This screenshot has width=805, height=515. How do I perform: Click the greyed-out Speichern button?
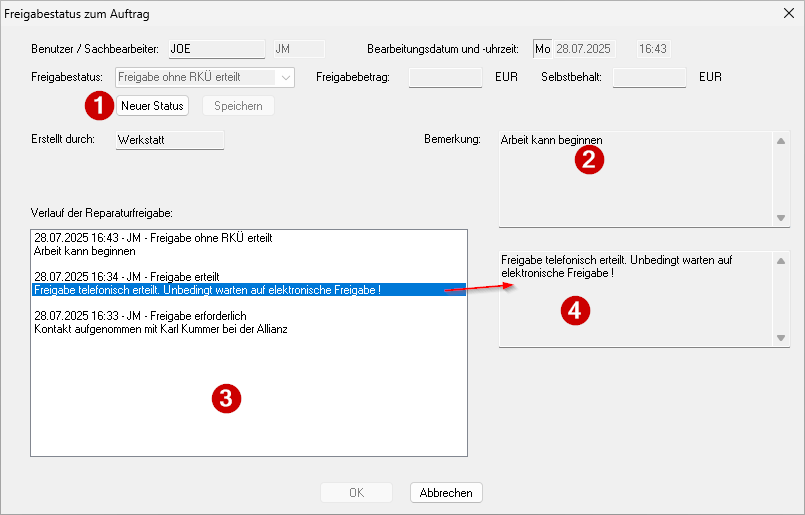coord(238,106)
